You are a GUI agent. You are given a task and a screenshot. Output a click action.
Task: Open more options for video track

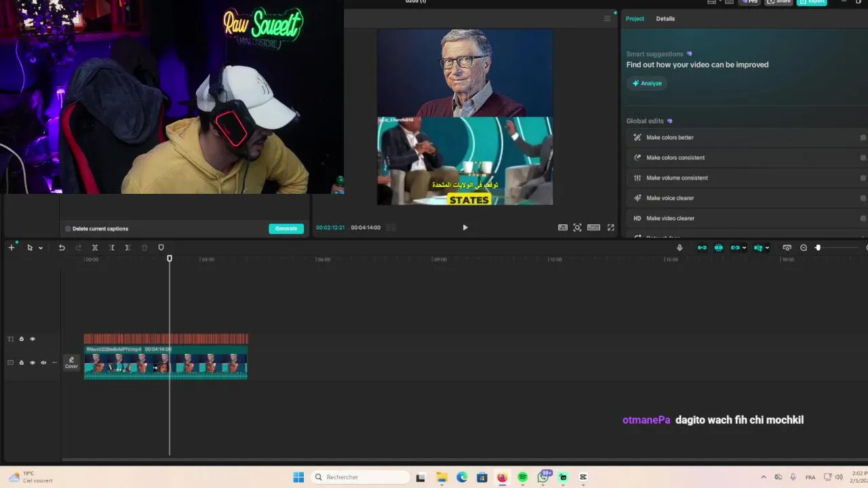pos(54,363)
